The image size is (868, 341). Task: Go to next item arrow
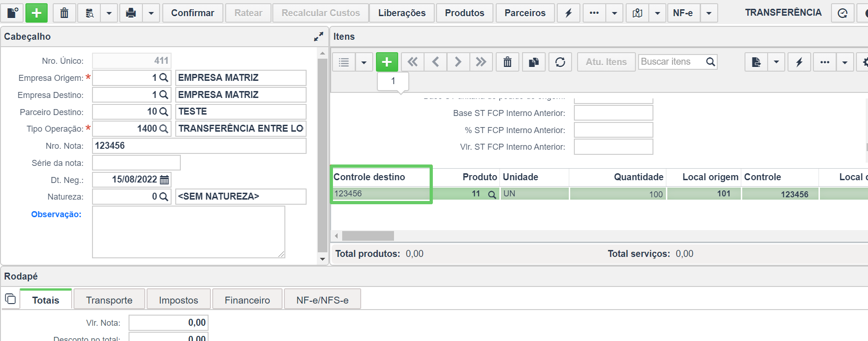pos(458,62)
